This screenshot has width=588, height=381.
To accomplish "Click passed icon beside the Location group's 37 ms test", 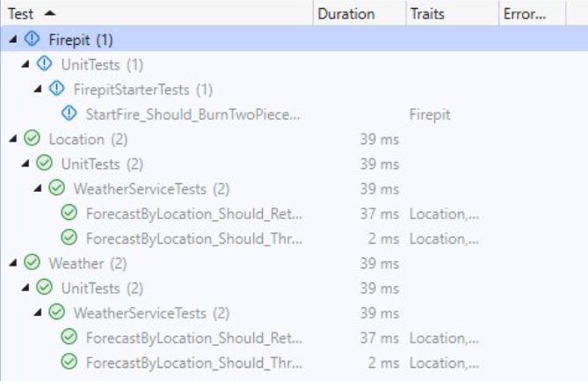I will pos(69,213).
